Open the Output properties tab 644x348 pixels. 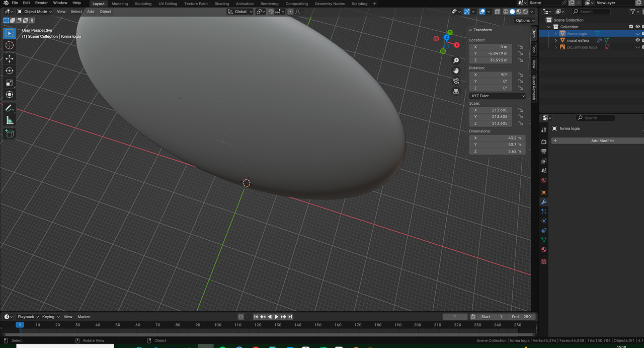[x=544, y=152]
